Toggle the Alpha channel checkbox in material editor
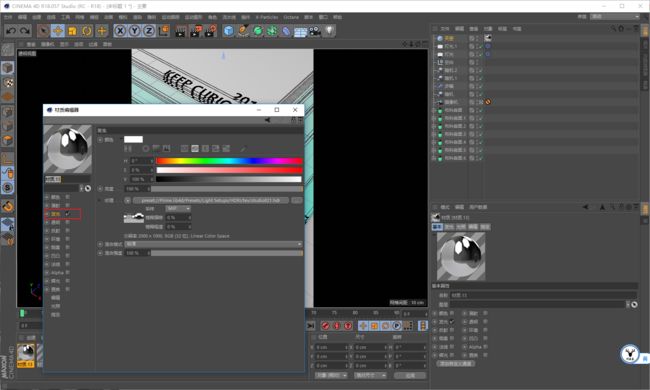 [67, 272]
